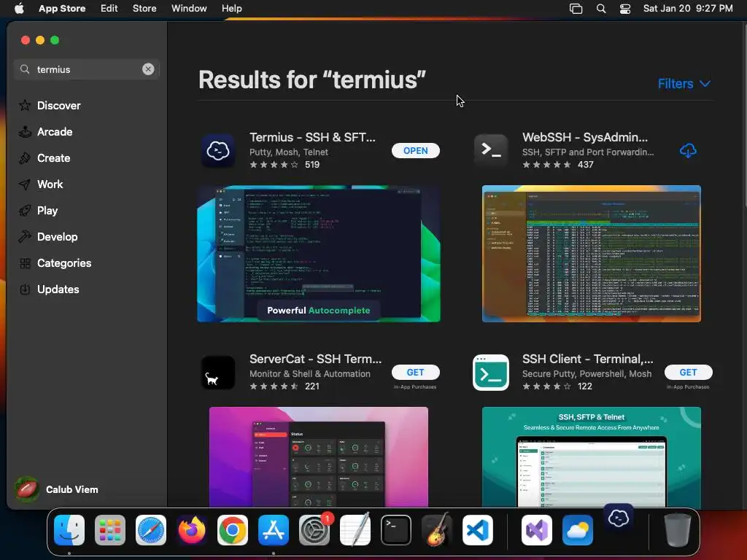Screen dimensions: 747x560
Task: Launch Google Chrome from the Dock
Action: (x=233, y=530)
